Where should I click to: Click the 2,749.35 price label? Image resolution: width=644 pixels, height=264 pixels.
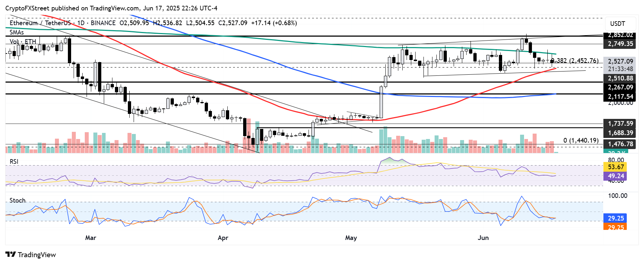tap(620, 44)
